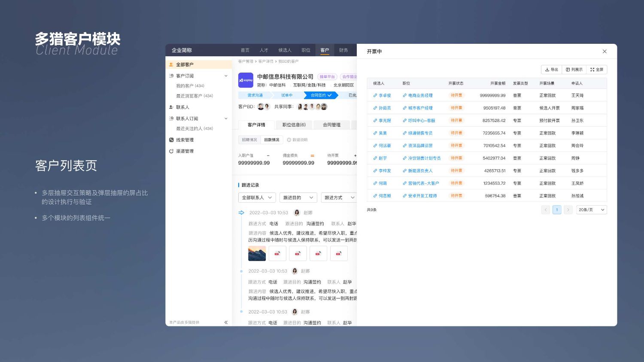Screen dimensions: 644x362
Task: Collapse the sidebar with double-chevron icon
Action: pyautogui.click(x=226, y=322)
